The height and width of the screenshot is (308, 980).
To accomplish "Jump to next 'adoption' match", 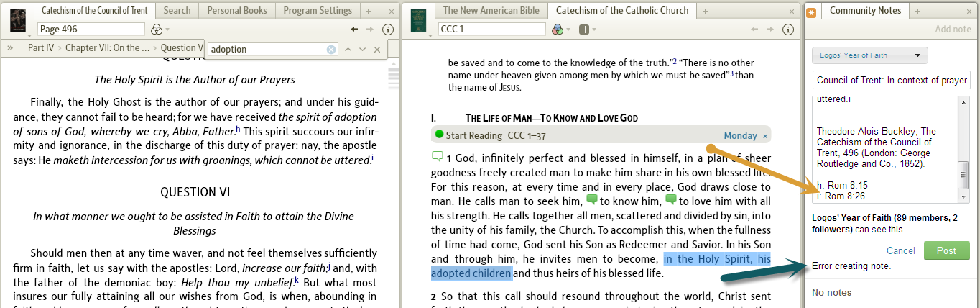I will tap(363, 50).
